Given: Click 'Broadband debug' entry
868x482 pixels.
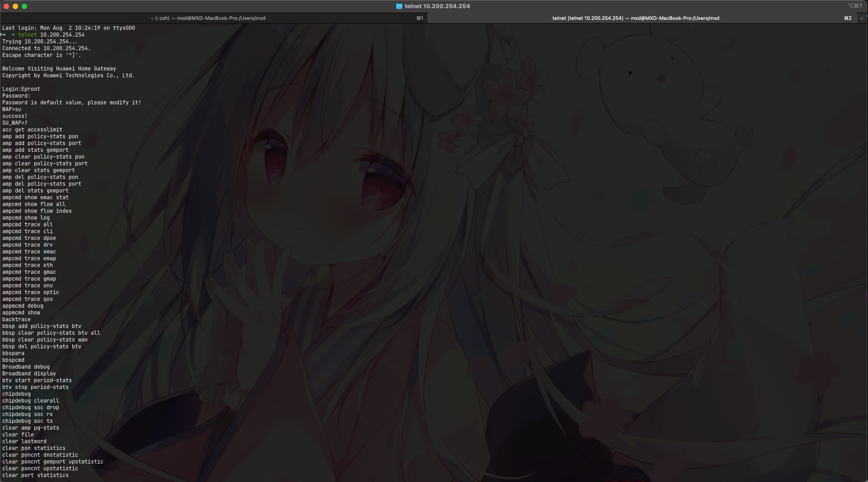Looking at the screenshot, I should 26,367.
